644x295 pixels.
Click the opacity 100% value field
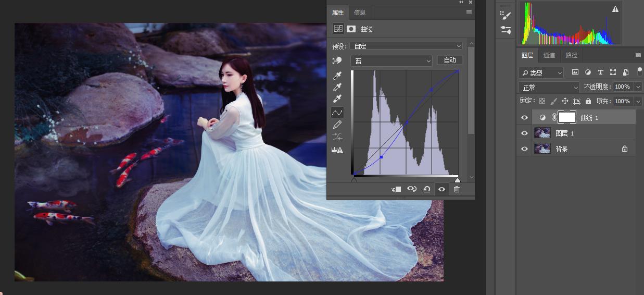coord(623,87)
